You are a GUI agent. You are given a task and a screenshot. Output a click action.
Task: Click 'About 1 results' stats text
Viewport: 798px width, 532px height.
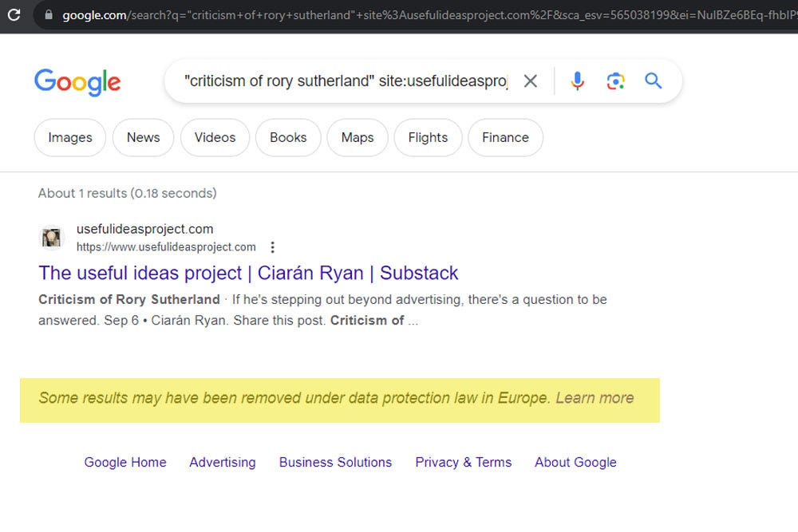tap(127, 193)
